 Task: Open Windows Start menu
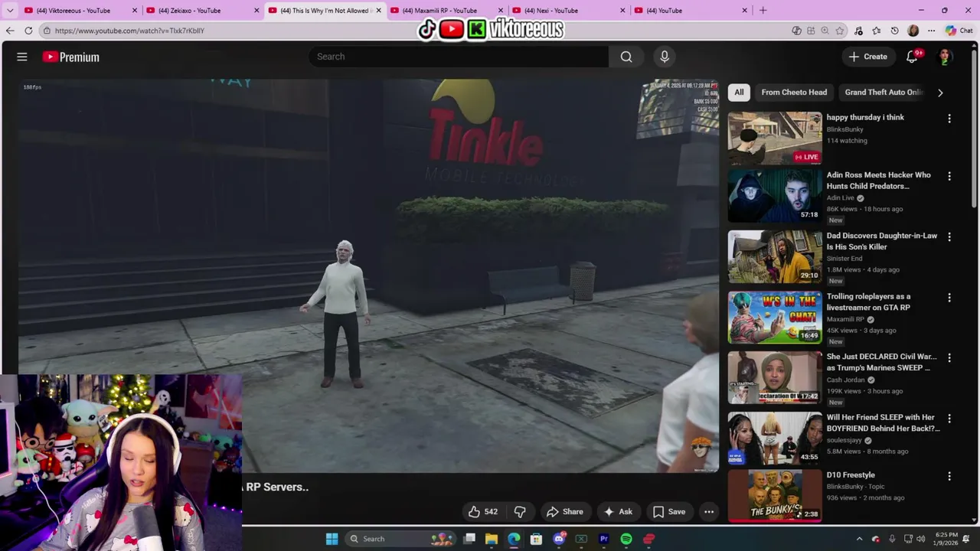(x=332, y=539)
